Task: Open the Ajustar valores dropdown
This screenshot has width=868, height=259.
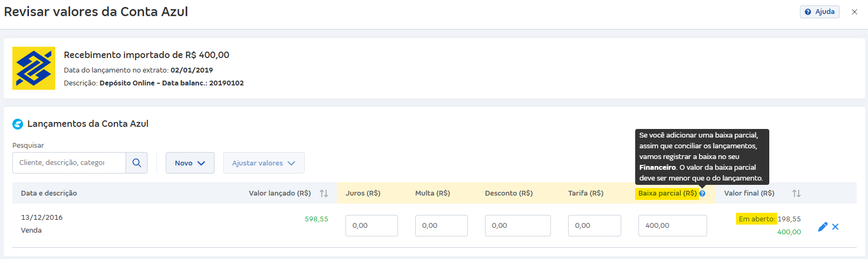Action: 263,163
